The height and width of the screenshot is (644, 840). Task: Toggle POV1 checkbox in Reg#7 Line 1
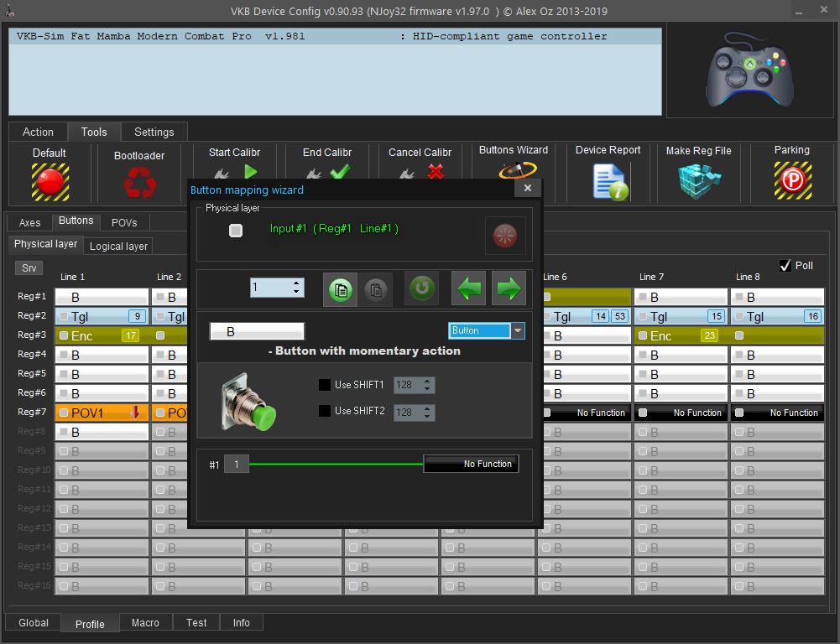pos(64,413)
